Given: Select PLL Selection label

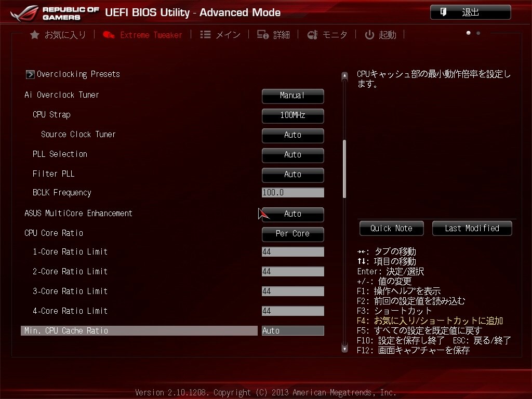Looking at the screenshot, I should (x=60, y=154).
